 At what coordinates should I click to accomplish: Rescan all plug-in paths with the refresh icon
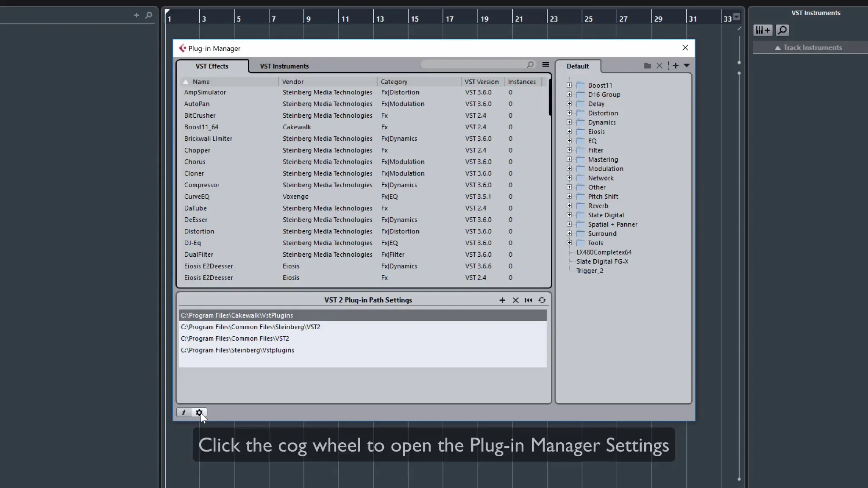tap(542, 300)
